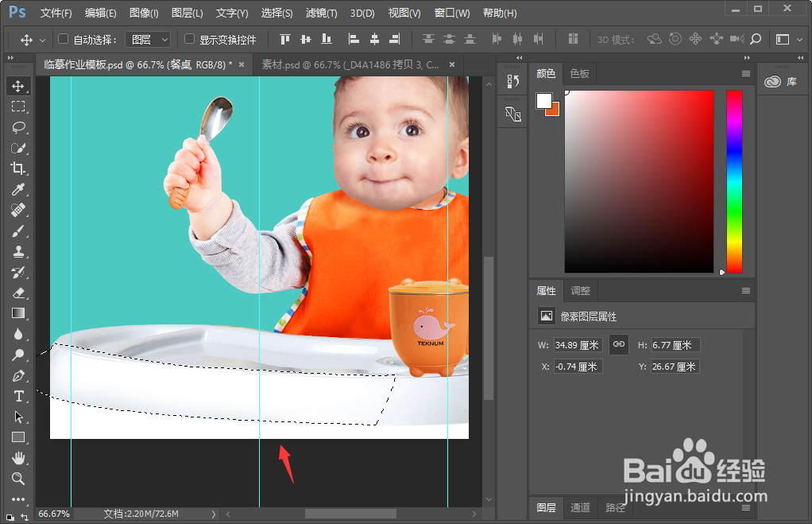The width and height of the screenshot is (812, 524).
Task: Click the align top edges icon
Action: 284,40
